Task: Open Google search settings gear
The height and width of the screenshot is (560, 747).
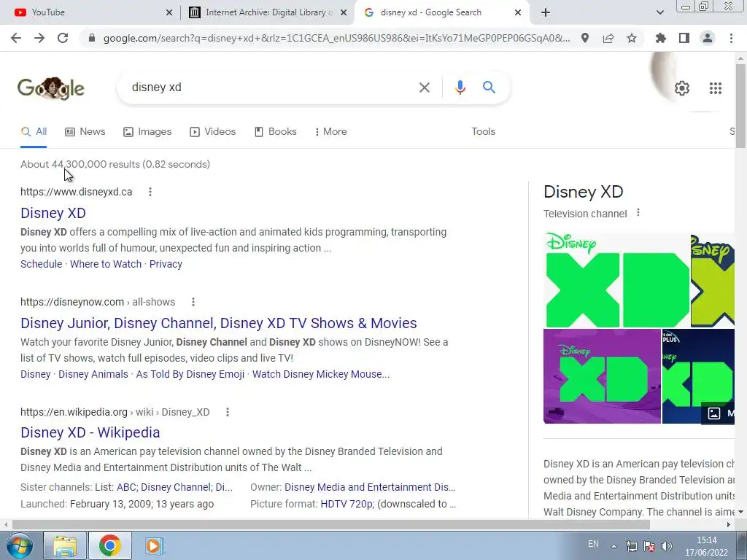Action: pos(682,88)
